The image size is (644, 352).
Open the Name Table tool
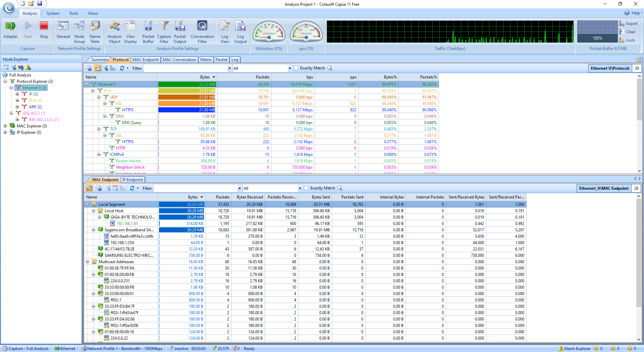95,32
